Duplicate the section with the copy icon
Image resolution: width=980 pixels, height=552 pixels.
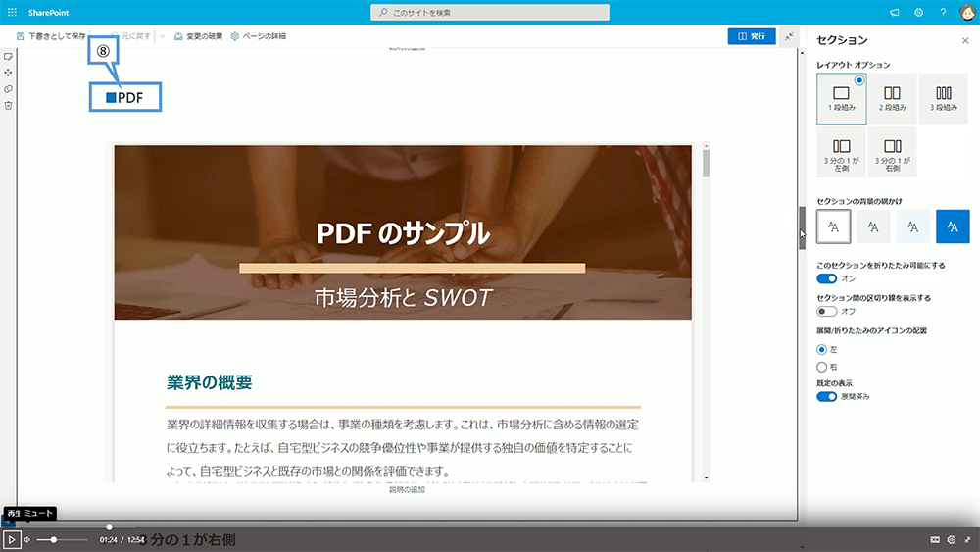pyautogui.click(x=8, y=89)
